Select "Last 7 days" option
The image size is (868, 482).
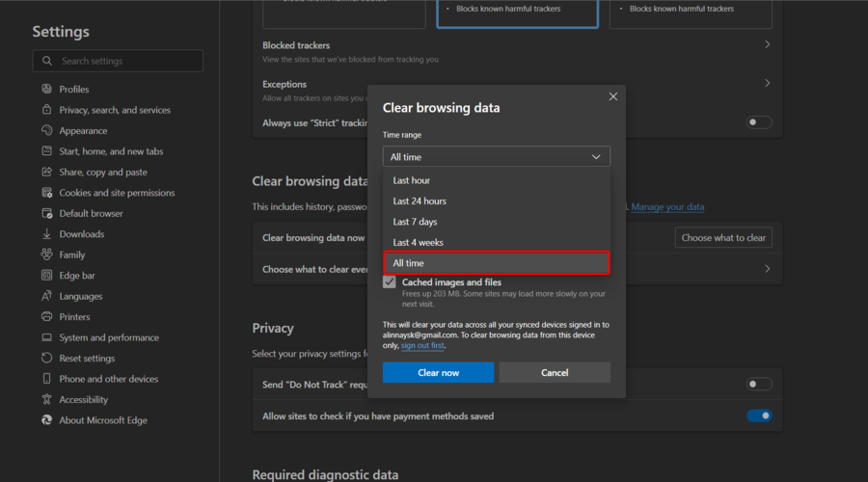[415, 222]
